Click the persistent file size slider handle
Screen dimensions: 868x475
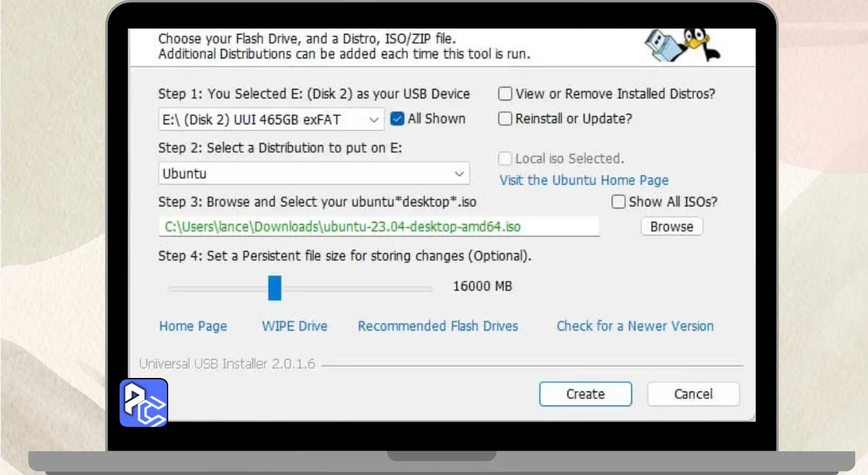point(274,288)
